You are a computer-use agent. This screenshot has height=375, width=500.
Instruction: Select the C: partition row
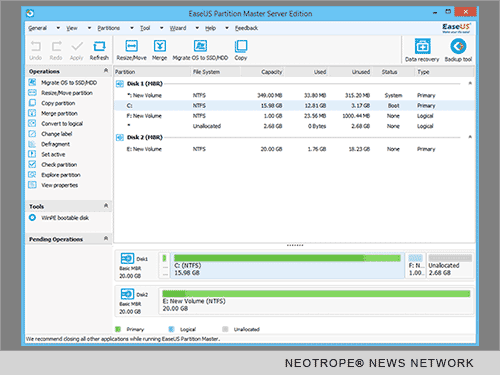click(x=294, y=106)
